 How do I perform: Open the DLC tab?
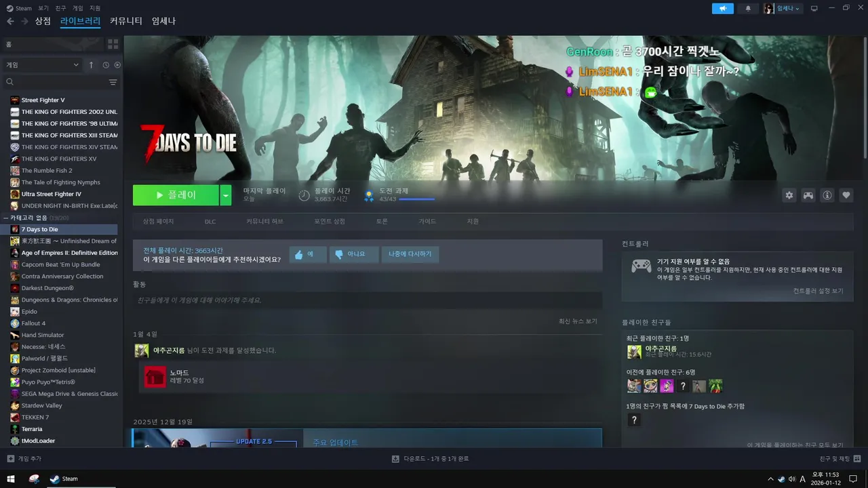coord(210,222)
